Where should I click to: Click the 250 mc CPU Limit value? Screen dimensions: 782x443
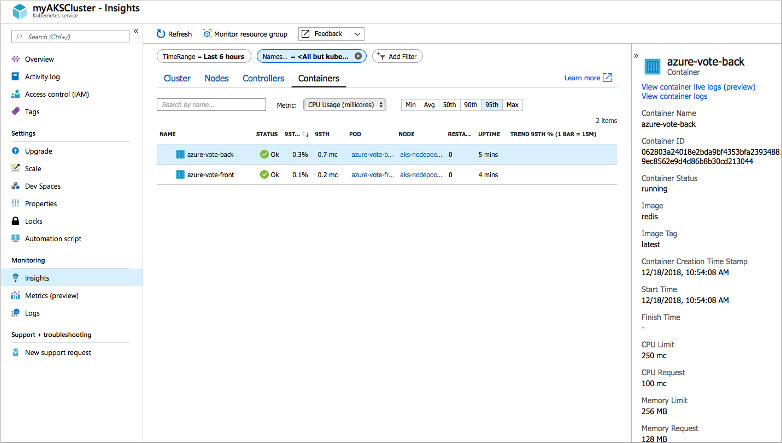[654, 355]
